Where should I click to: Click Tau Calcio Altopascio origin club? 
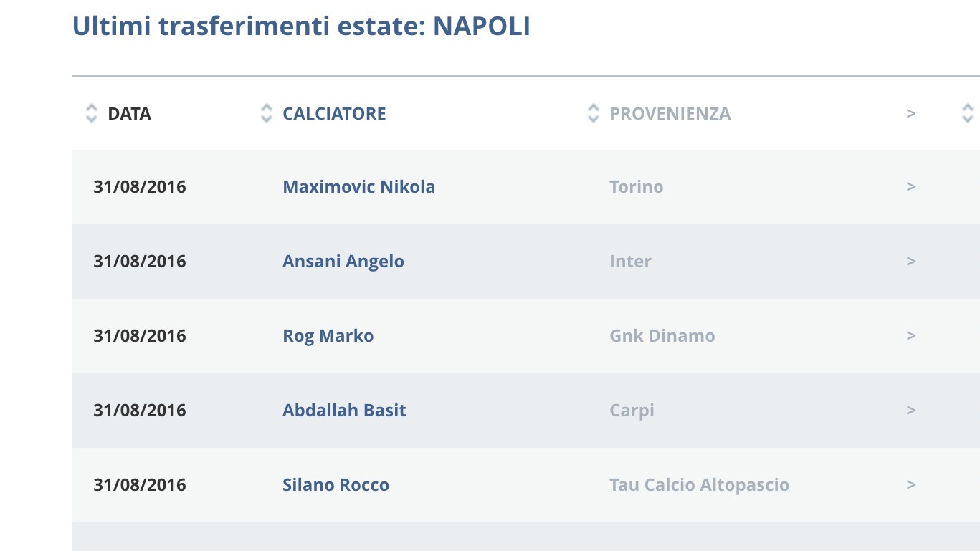(x=699, y=485)
